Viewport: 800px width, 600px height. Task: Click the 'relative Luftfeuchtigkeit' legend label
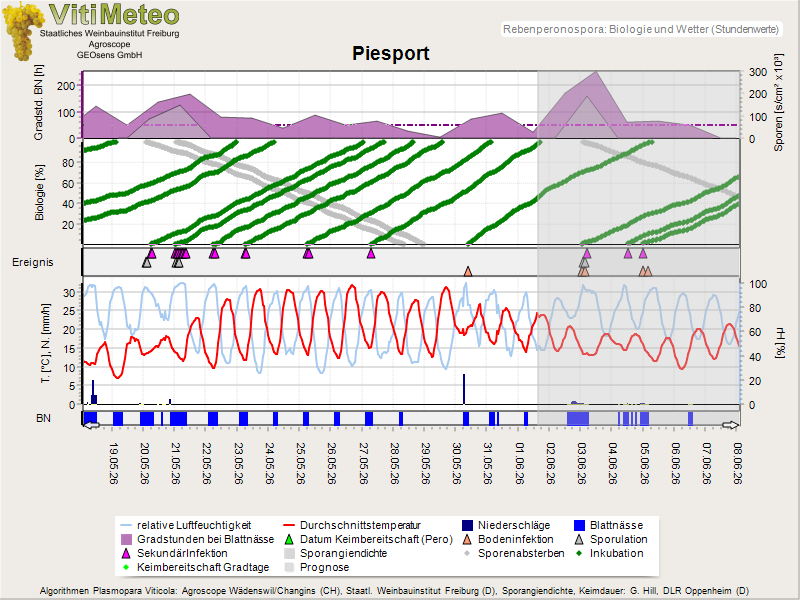pos(194,525)
